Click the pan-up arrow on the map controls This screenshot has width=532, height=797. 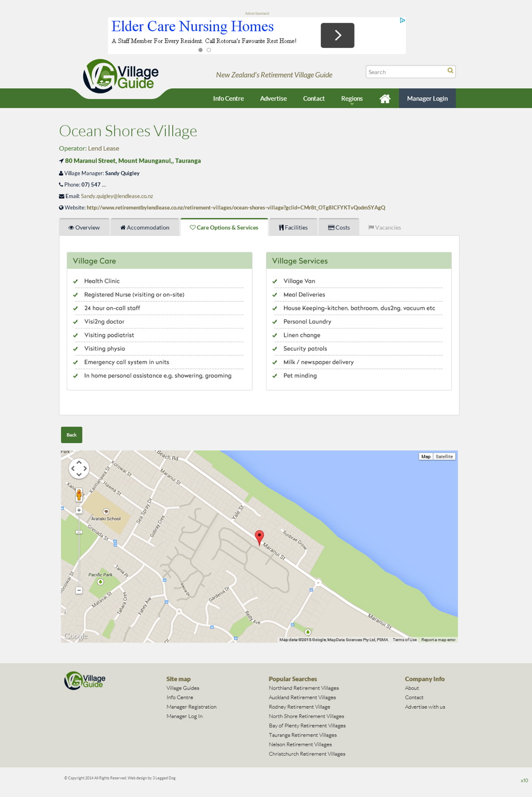79,461
